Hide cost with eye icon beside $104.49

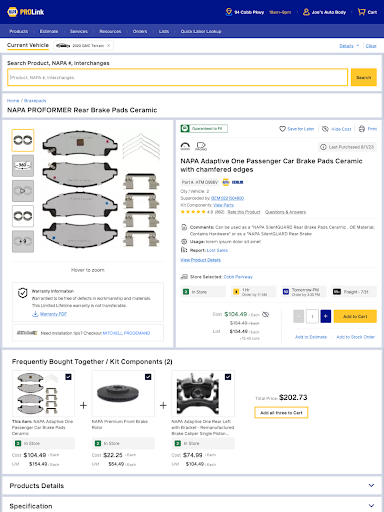click(265, 314)
